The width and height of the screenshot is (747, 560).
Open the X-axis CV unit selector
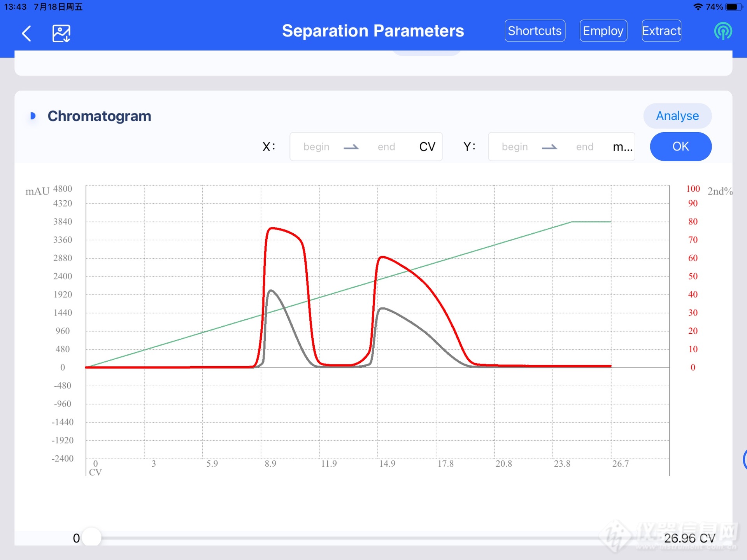pos(427,147)
